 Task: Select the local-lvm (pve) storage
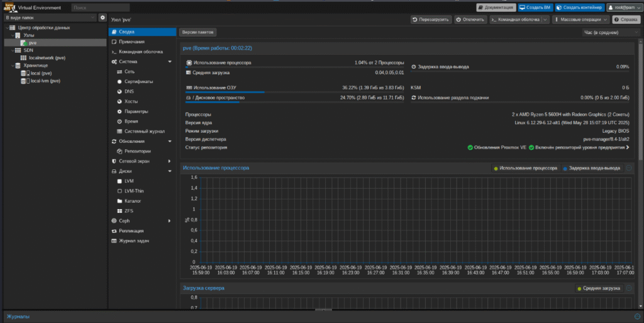pos(45,81)
